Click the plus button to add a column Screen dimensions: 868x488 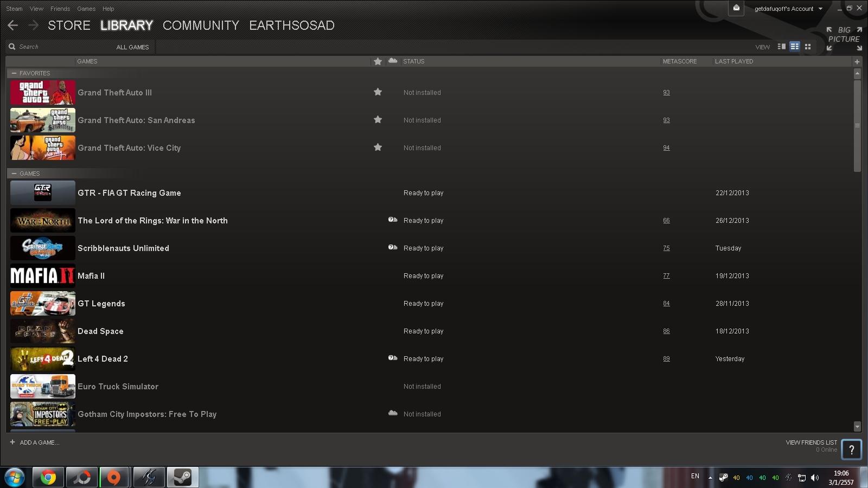point(857,61)
